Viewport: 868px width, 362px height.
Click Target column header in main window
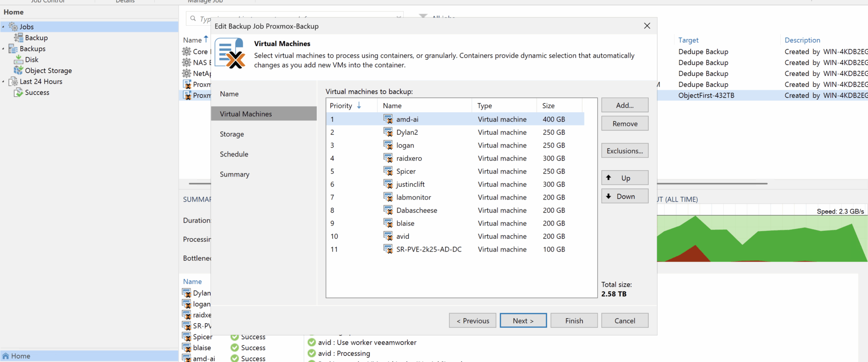[x=688, y=40]
